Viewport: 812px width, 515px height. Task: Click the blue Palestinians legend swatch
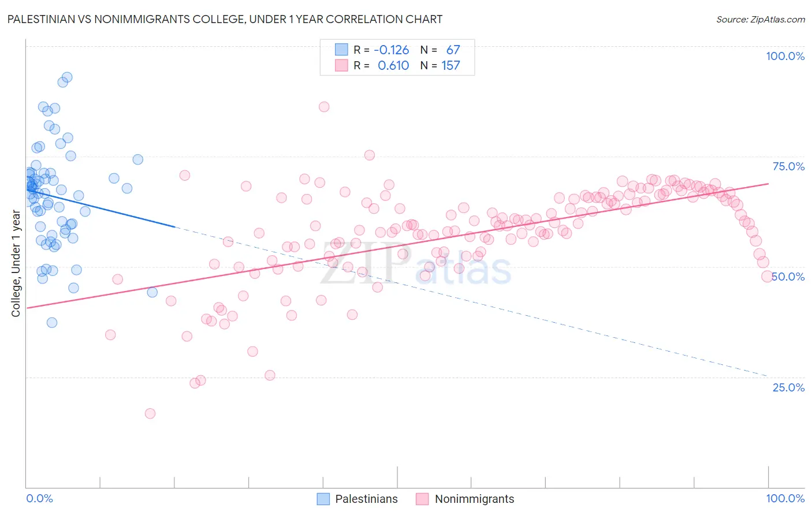click(x=323, y=499)
